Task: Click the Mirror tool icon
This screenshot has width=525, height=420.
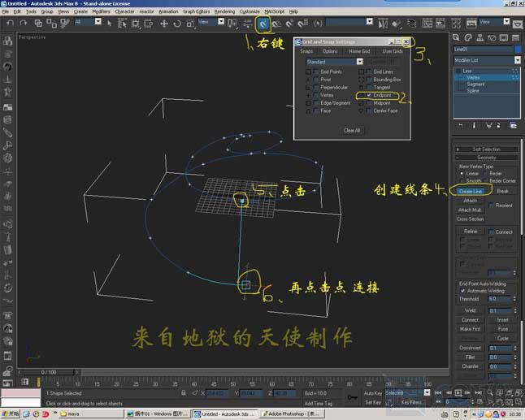Action: (383, 24)
